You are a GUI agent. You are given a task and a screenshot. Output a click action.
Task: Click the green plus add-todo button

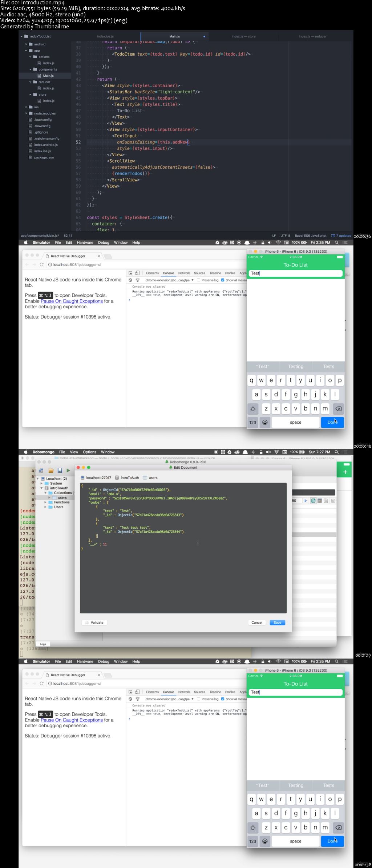click(345, 472)
